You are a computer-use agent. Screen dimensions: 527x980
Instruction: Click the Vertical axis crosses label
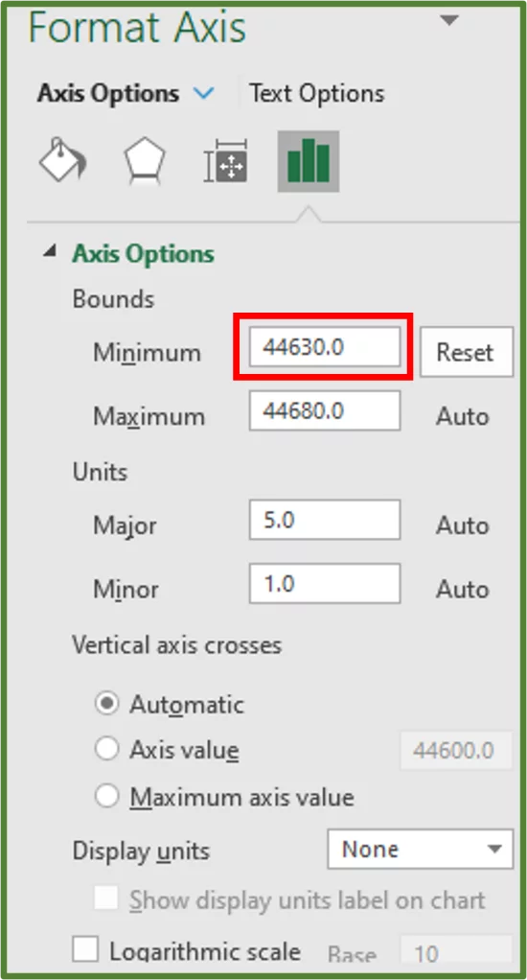coord(176,644)
